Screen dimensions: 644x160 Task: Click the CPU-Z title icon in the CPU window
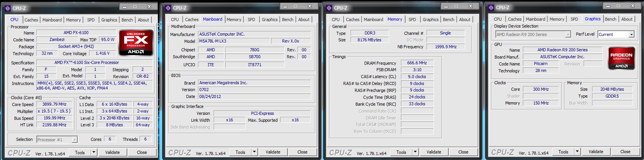(x=7, y=8)
